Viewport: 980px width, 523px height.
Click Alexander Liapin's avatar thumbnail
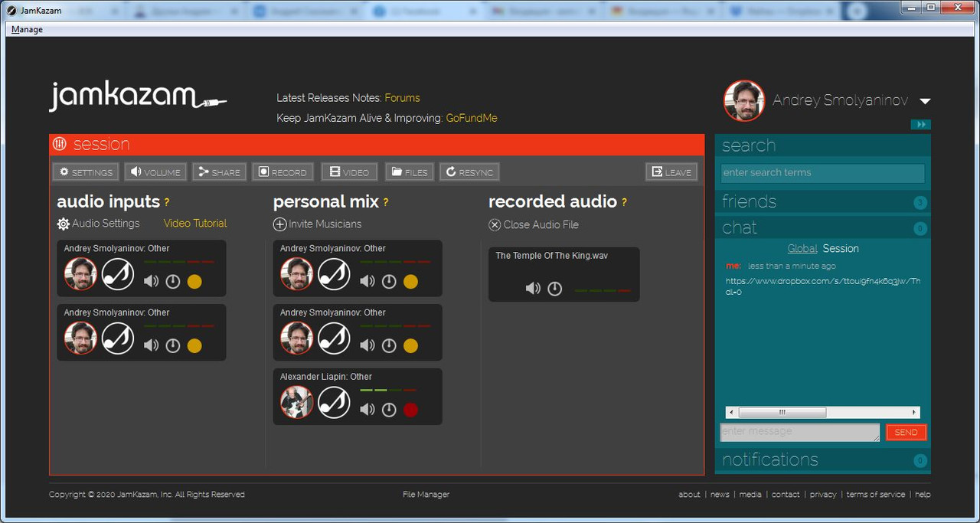[x=296, y=402]
